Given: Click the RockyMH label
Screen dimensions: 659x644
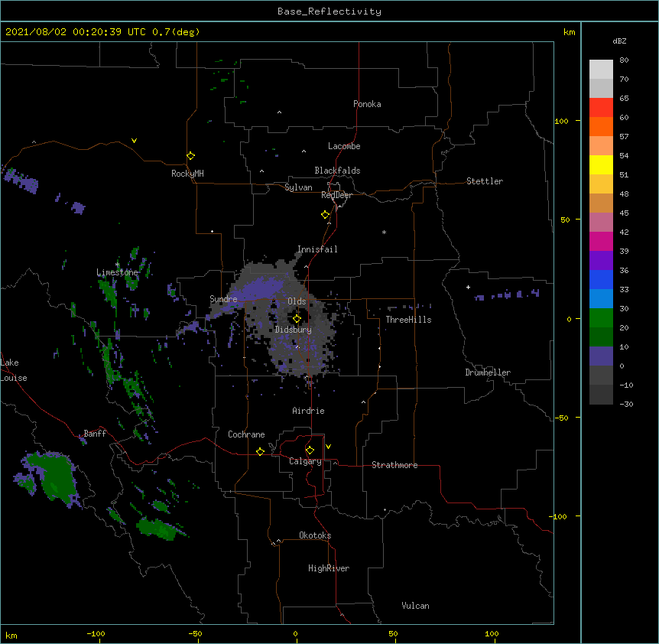Looking at the screenshot, I should [187, 173].
